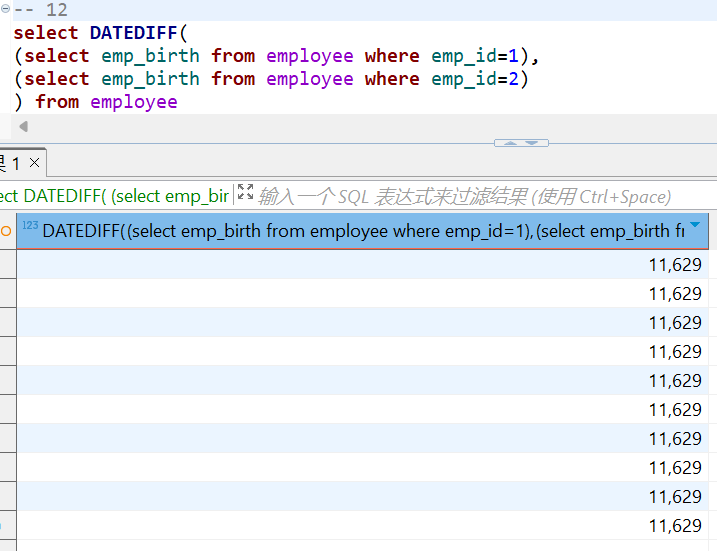
Task: Switch to result tab 1
Action: [13, 163]
